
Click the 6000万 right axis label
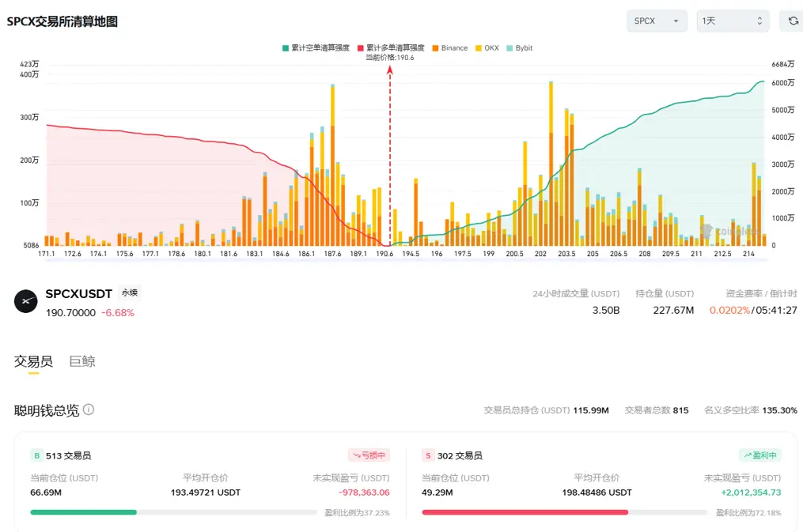(783, 83)
